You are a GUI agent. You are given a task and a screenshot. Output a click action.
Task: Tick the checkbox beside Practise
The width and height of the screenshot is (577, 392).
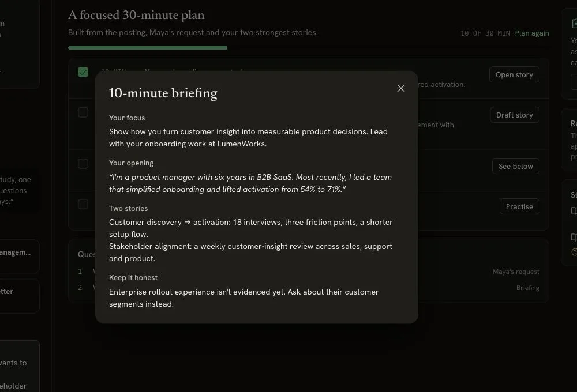click(83, 204)
